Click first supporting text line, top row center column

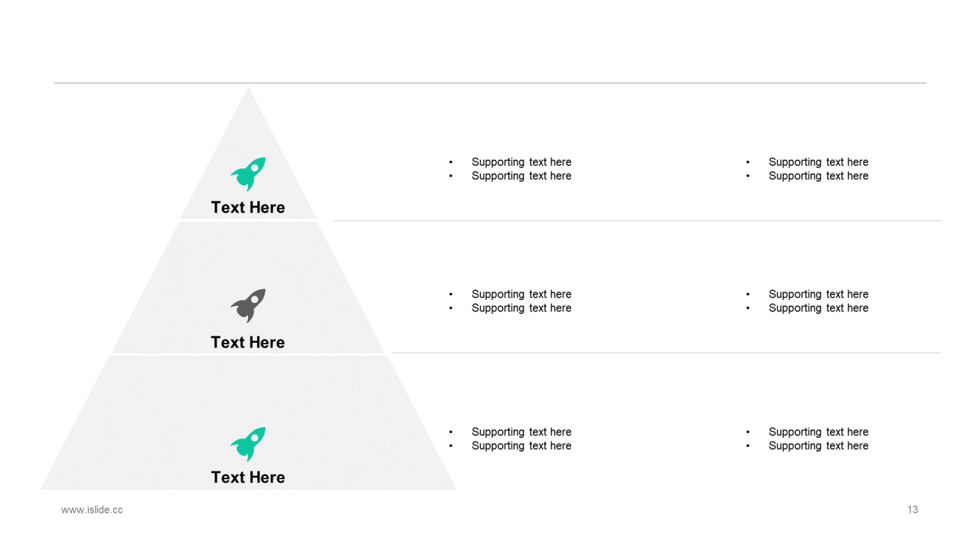pos(521,162)
